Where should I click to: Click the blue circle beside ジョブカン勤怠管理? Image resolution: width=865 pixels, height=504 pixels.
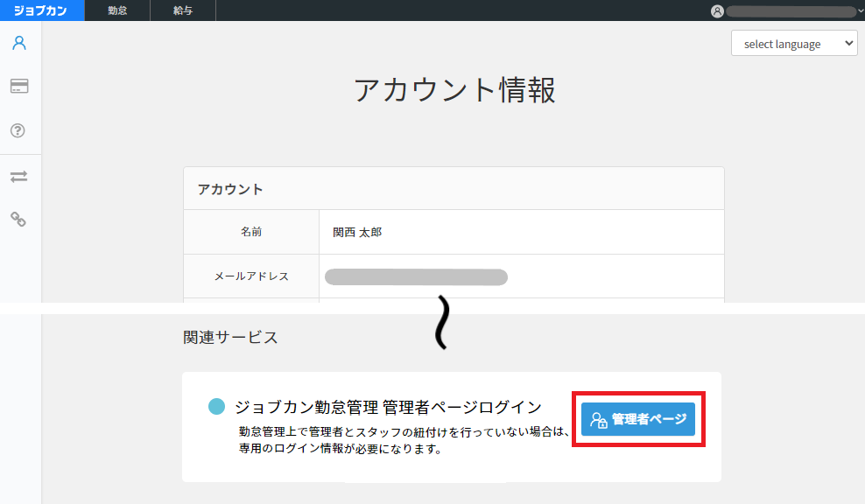point(216,406)
